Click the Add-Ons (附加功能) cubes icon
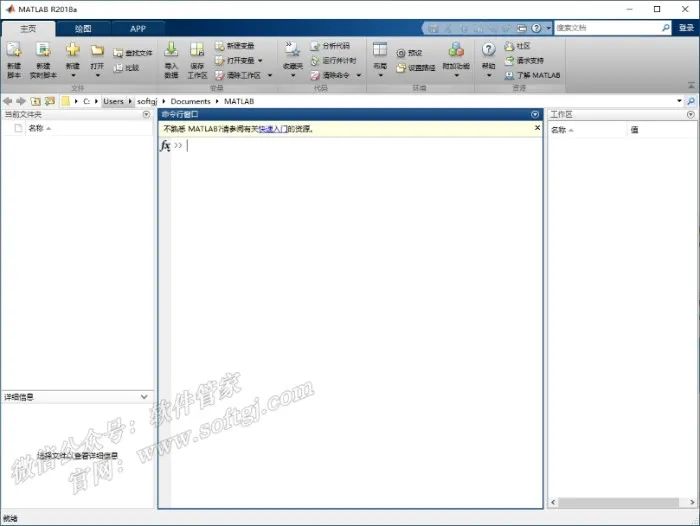Image resolution: width=700 pixels, height=526 pixels. [456, 50]
